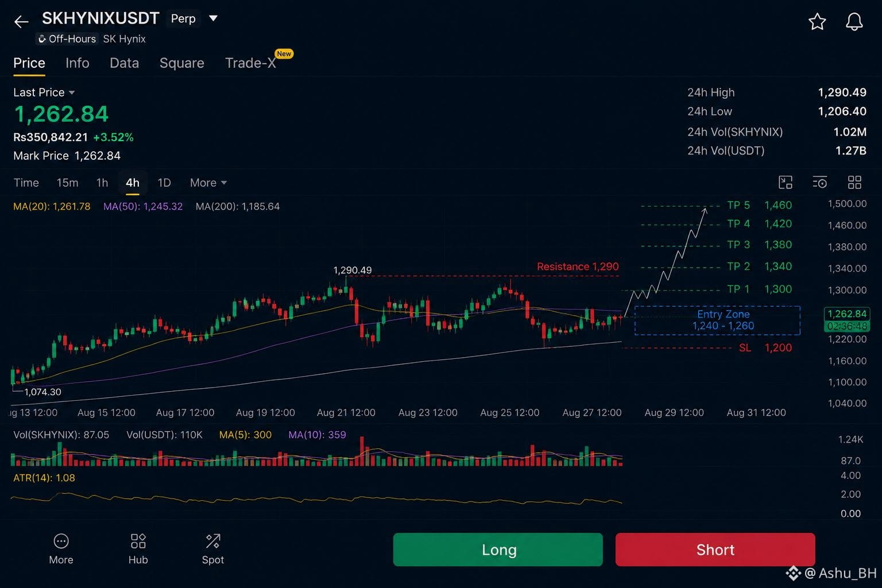Open the More timeframes dropdown
This screenshot has width=882, height=588.
[x=208, y=183]
